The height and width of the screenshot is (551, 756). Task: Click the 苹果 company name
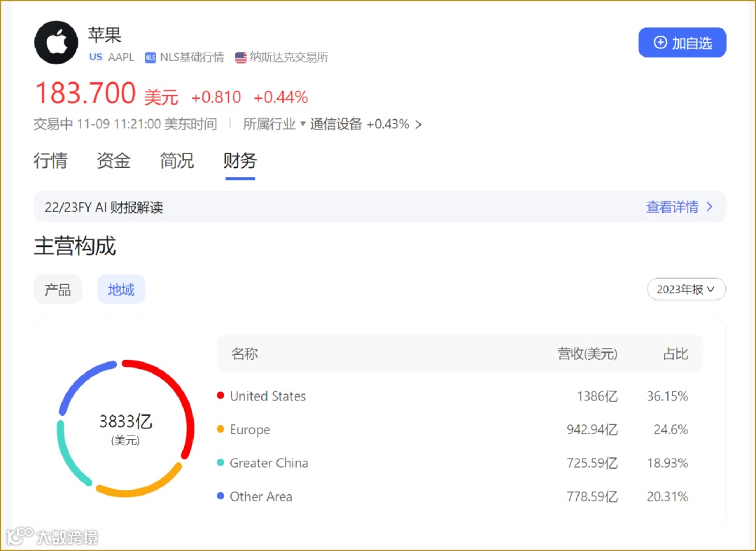[104, 35]
